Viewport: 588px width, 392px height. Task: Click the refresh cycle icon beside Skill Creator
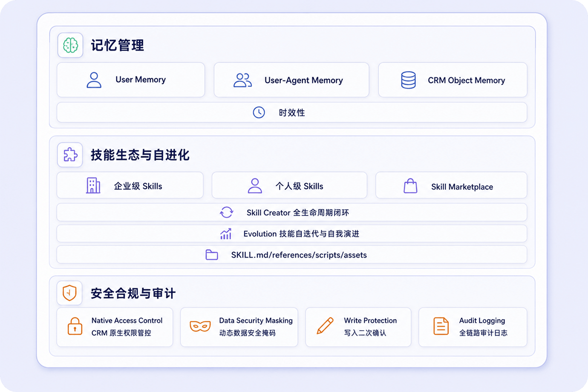[x=227, y=212]
